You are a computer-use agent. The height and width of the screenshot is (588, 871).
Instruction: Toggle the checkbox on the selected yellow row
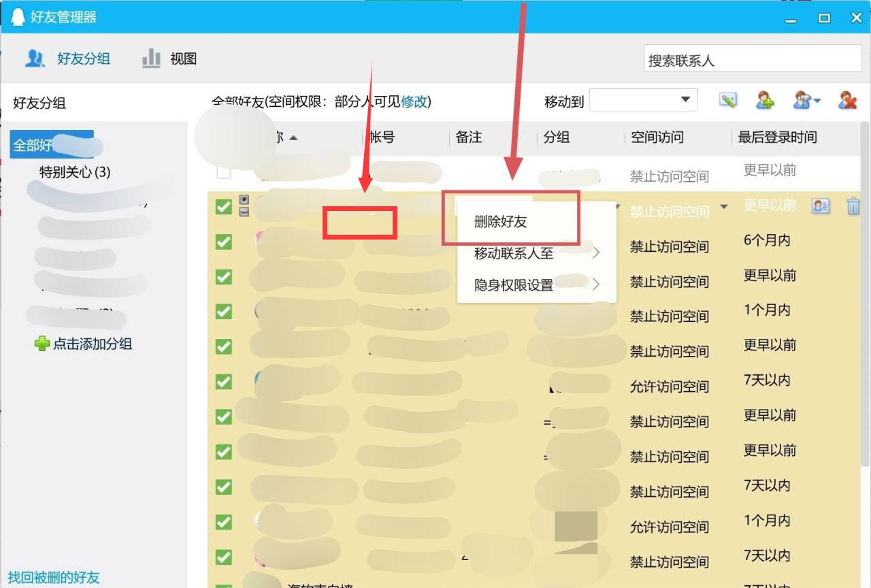(x=223, y=206)
